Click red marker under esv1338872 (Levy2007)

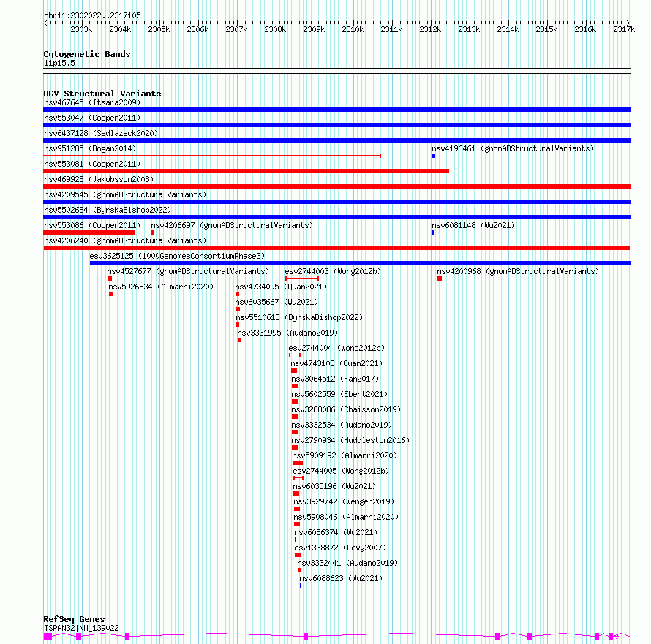click(x=298, y=555)
